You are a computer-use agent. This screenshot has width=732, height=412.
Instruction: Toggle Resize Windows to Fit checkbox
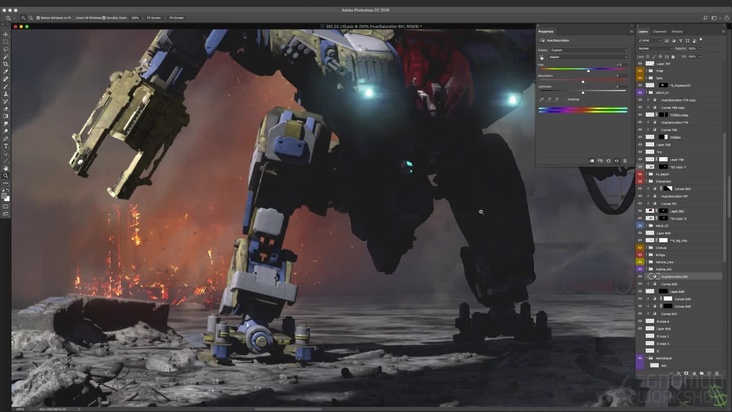(x=38, y=18)
